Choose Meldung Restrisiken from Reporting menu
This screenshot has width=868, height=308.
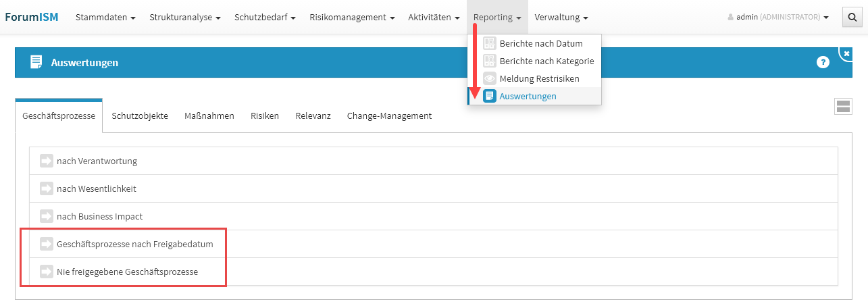pos(539,78)
